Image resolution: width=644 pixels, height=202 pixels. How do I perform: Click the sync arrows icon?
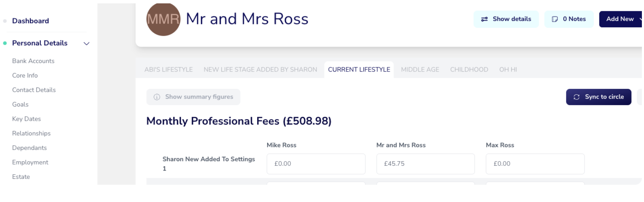pos(577,97)
